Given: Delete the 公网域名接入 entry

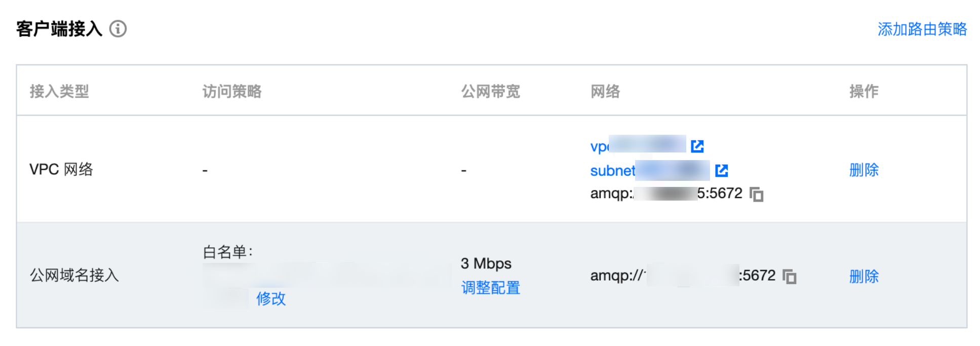Looking at the screenshot, I should point(864,276).
